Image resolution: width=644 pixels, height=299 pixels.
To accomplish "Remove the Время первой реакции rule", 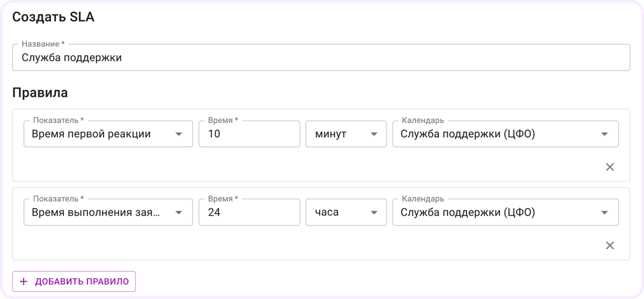I will click(x=609, y=167).
